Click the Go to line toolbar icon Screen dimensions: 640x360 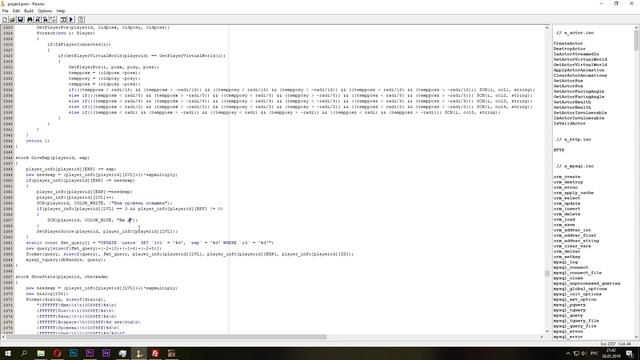tap(53, 19)
